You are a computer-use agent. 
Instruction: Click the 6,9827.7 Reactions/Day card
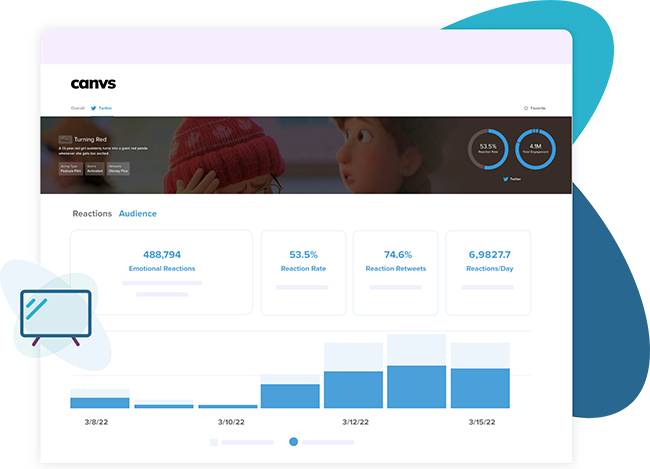(x=488, y=272)
